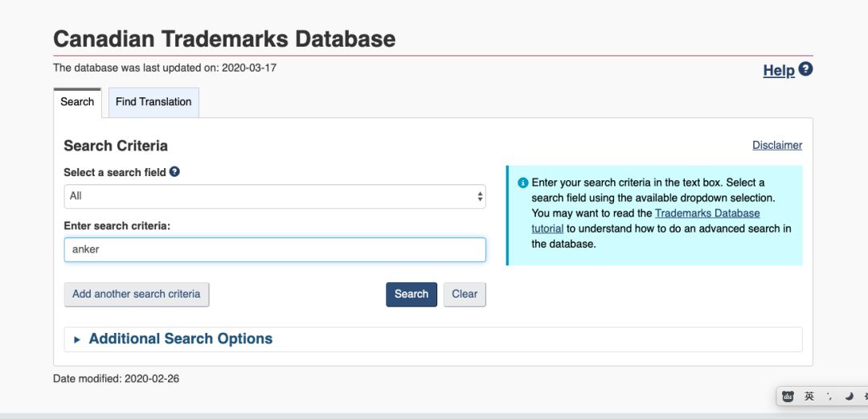Open the Disclaimer link

coord(776,146)
